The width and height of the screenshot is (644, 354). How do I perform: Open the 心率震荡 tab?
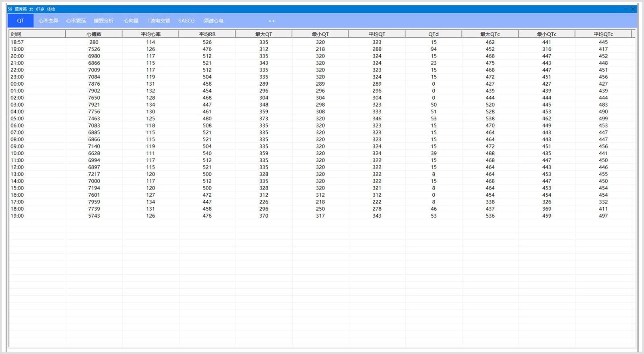point(76,21)
